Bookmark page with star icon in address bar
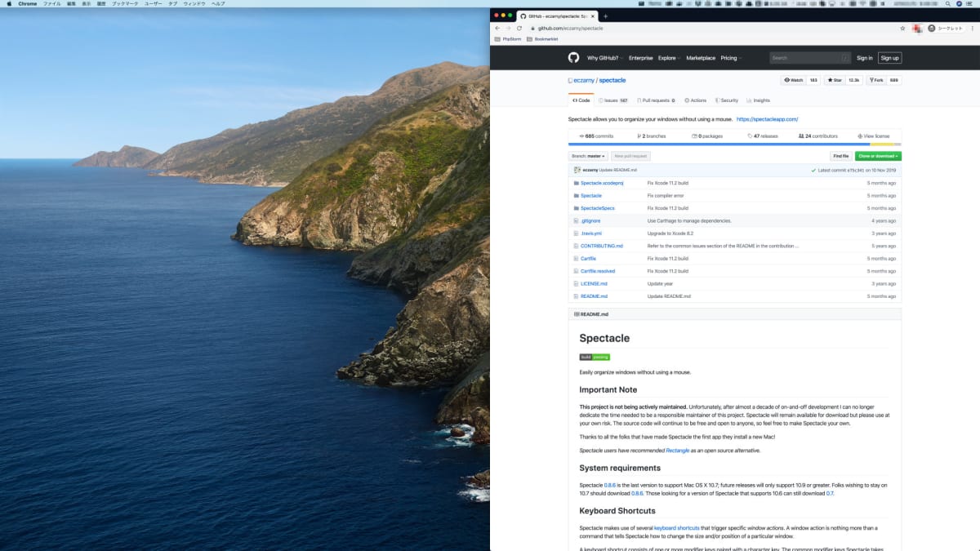This screenshot has width=980, height=551. point(902,28)
